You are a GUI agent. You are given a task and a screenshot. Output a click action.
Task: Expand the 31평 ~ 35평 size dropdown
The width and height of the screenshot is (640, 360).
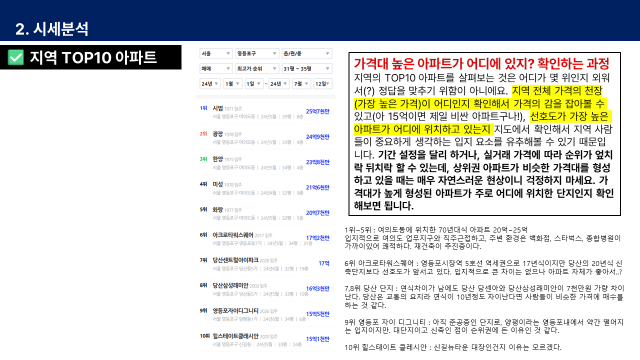tap(307, 69)
